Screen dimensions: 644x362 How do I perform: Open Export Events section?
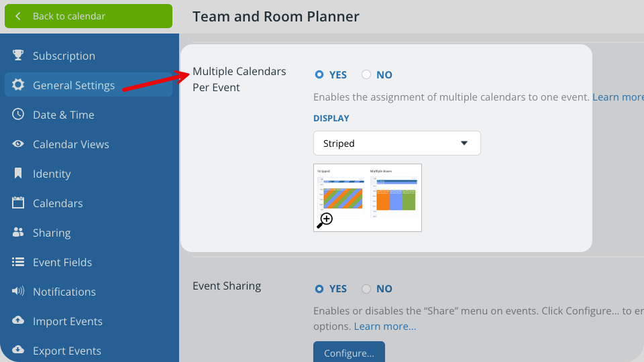pyautogui.click(x=66, y=351)
